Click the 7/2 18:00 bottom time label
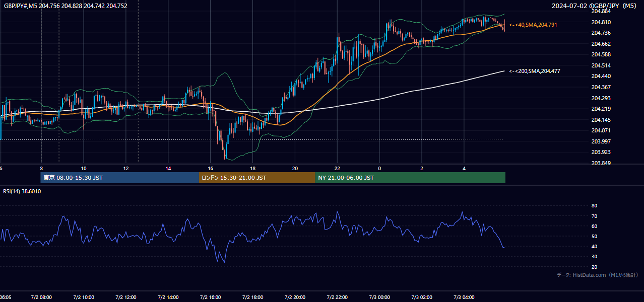This screenshot has width=644, height=302. point(253,297)
